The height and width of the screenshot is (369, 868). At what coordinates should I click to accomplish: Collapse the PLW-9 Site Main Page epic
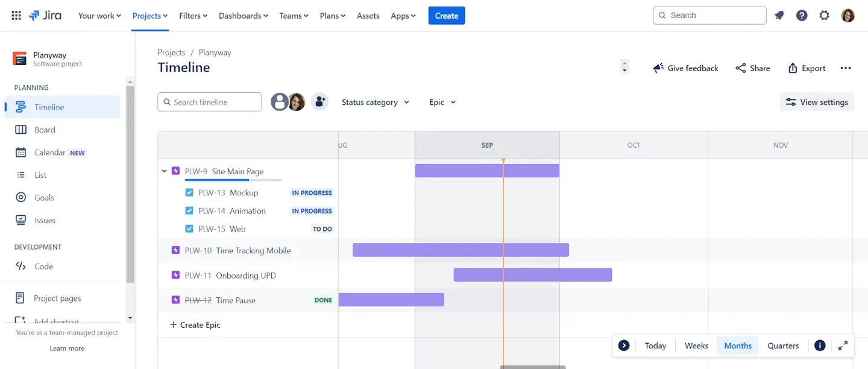tap(164, 171)
